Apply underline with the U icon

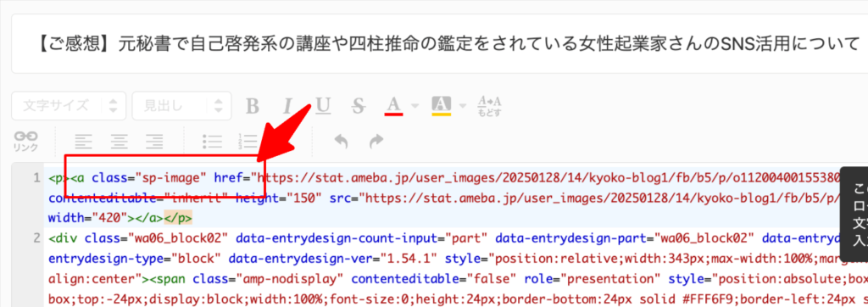(323, 105)
